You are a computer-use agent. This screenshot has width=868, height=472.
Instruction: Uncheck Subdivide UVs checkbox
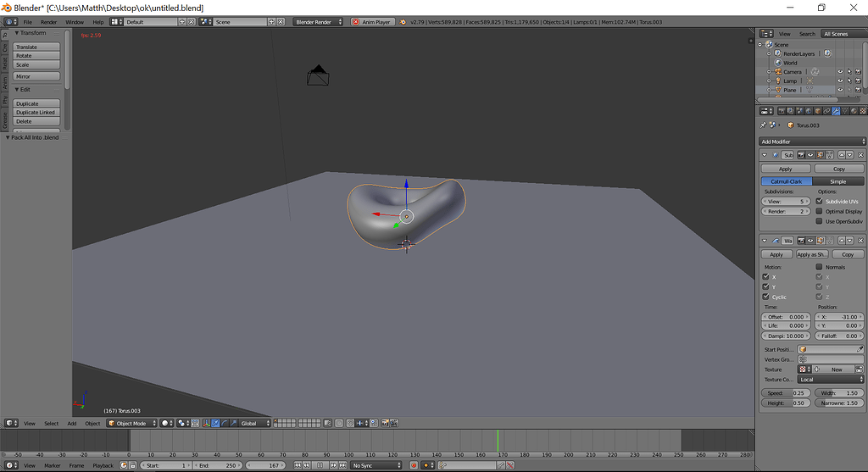[820, 202]
